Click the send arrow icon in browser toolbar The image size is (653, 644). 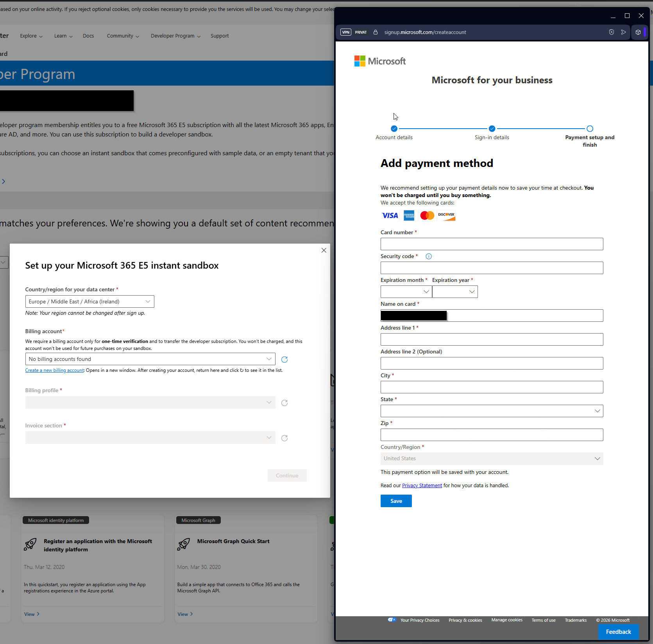[x=624, y=32]
